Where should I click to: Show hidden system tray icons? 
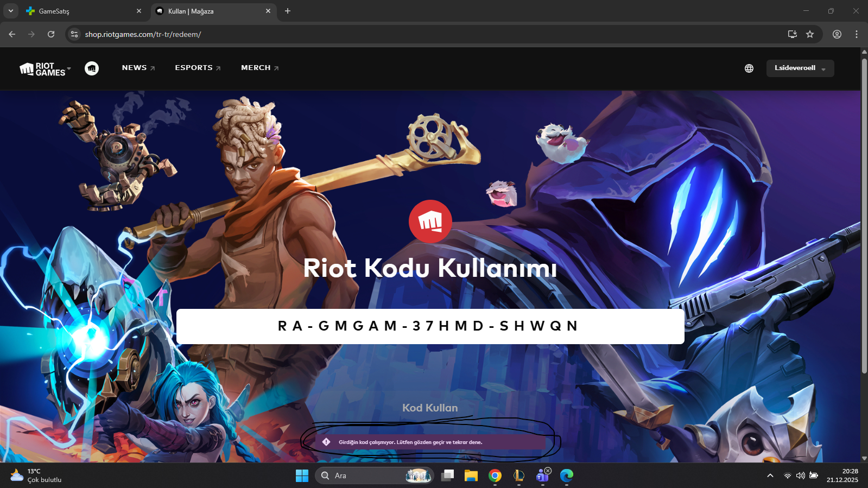point(770,476)
